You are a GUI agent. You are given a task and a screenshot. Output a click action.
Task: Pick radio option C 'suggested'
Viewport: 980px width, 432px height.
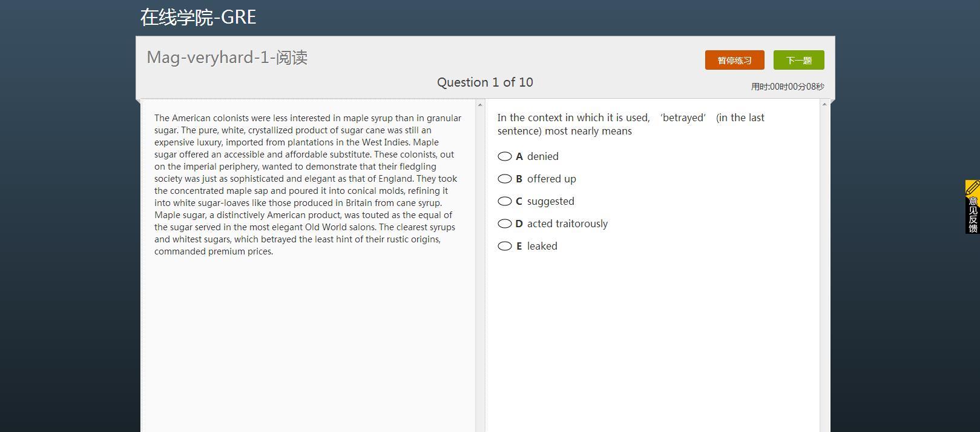point(505,201)
